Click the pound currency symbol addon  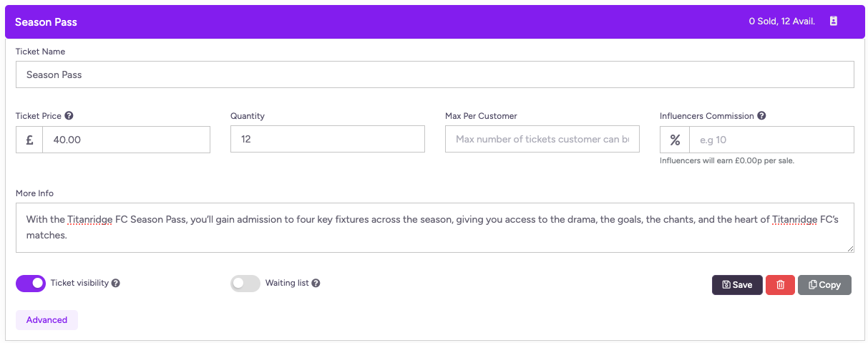click(x=29, y=140)
